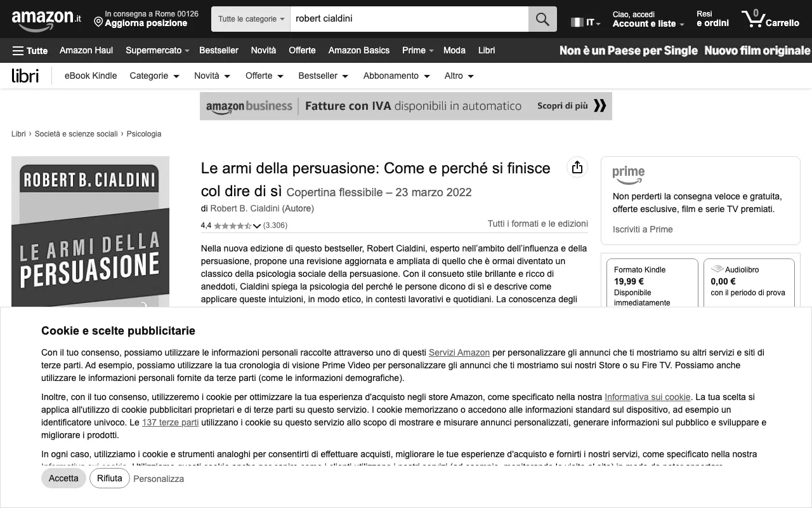Open the Novità books dropdown

point(212,76)
